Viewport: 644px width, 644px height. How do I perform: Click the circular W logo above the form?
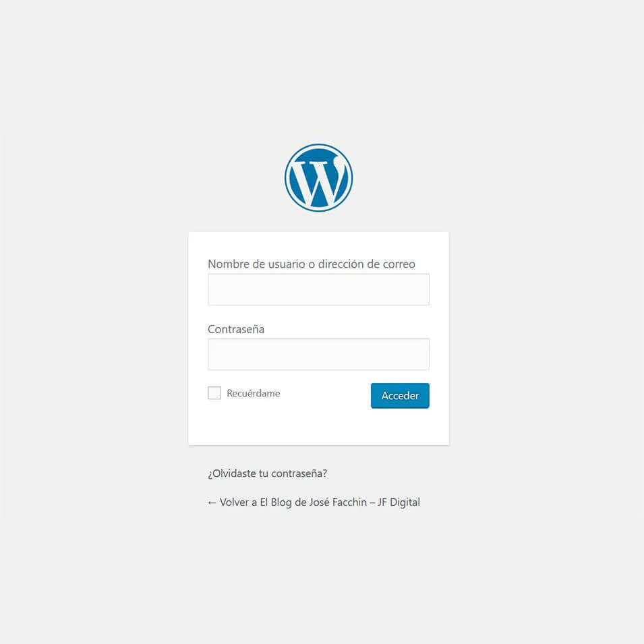tap(318, 177)
